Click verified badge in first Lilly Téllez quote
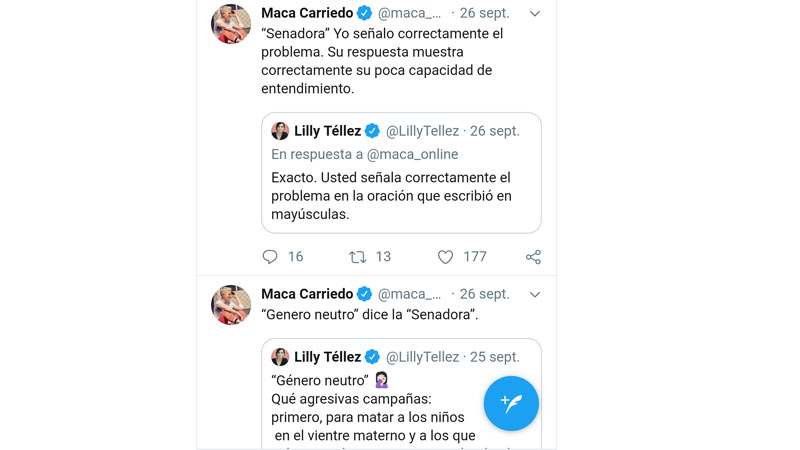Screen dimensions: 800x450 pos(372,131)
